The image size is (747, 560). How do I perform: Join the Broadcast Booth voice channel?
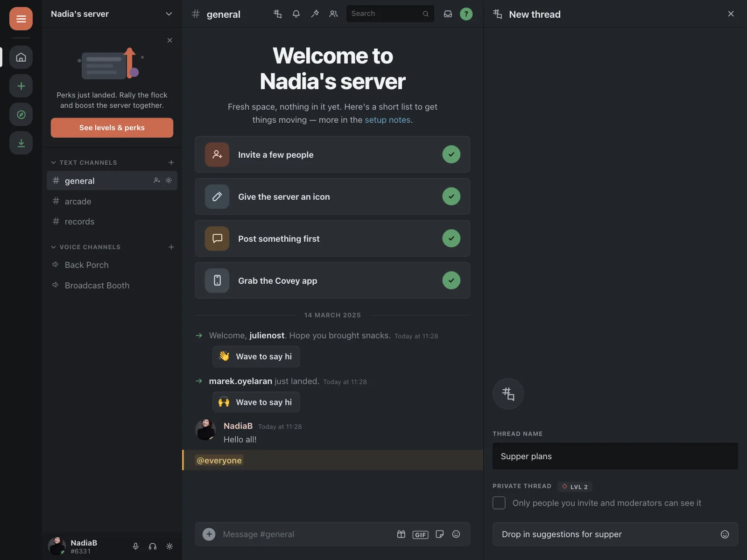tap(112, 285)
